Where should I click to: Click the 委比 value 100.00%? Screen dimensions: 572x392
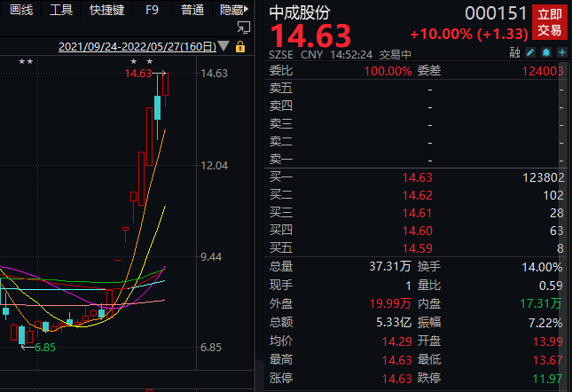(x=388, y=71)
